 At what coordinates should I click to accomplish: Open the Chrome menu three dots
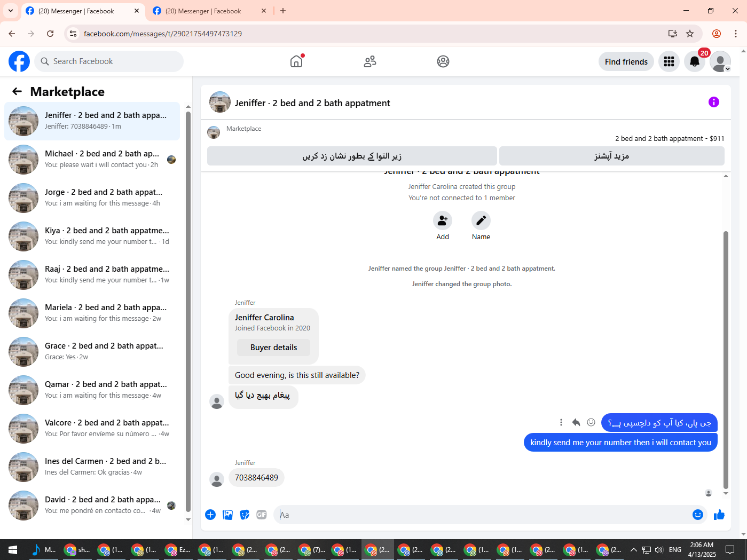736,34
